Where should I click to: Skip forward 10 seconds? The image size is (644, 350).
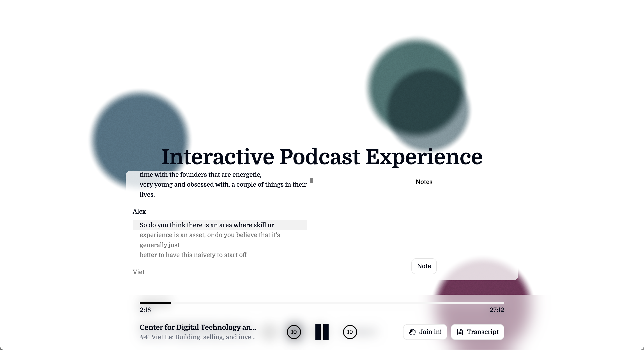pyautogui.click(x=350, y=332)
